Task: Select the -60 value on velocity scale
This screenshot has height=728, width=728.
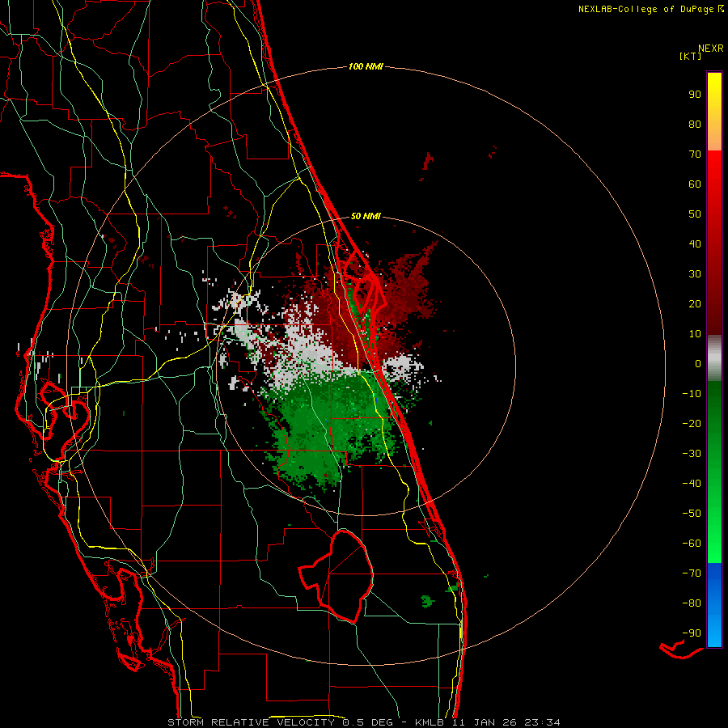Action: click(x=692, y=544)
